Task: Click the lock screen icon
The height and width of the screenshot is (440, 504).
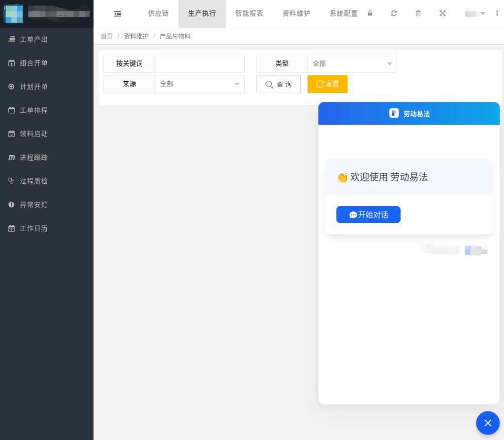Action: tap(370, 13)
